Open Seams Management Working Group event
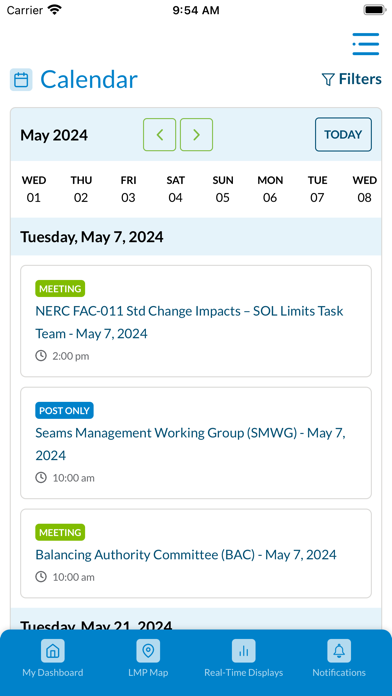Viewport: 392px width, 696px height. 196,443
